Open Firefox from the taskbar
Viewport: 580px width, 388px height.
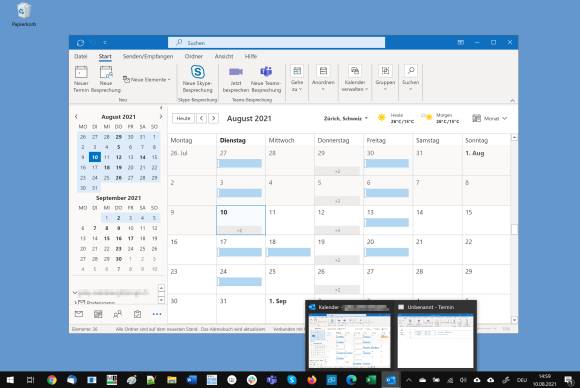pos(312,380)
